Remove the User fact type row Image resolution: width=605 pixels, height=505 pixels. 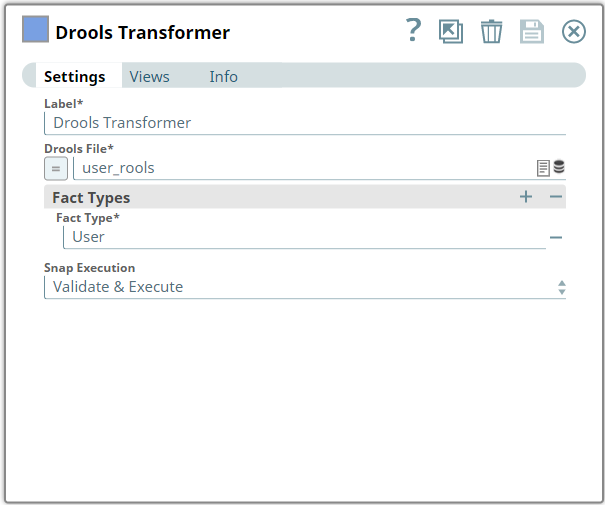pyautogui.click(x=556, y=238)
